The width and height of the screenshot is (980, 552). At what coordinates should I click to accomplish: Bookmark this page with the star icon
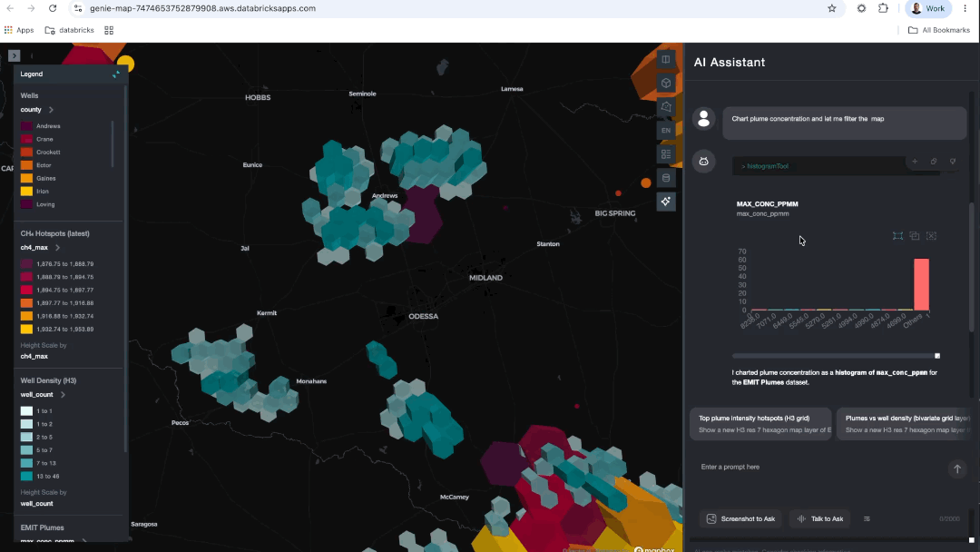click(x=832, y=8)
